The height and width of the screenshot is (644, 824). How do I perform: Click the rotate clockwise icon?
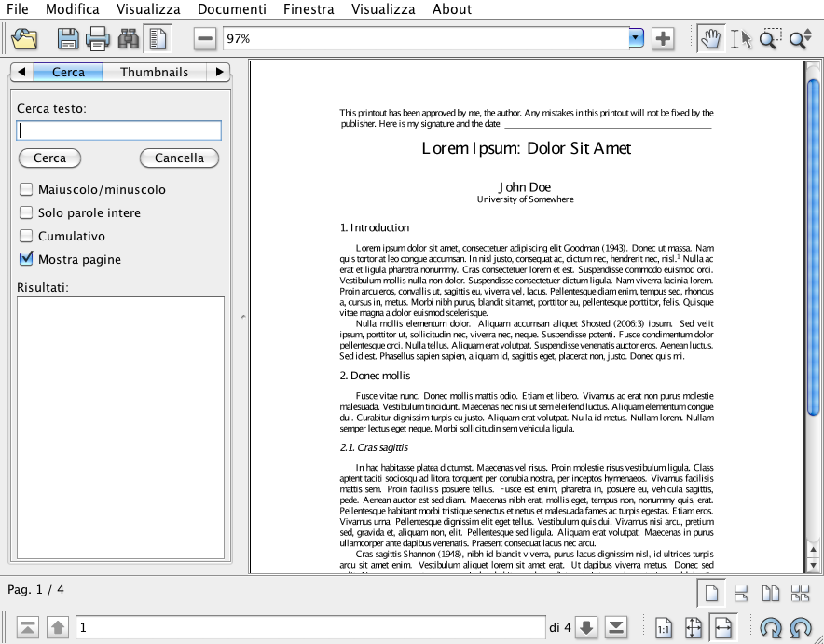tap(770, 628)
